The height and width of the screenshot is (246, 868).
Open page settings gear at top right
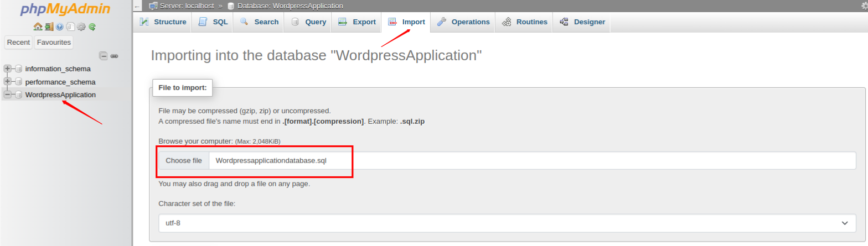coord(864,6)
